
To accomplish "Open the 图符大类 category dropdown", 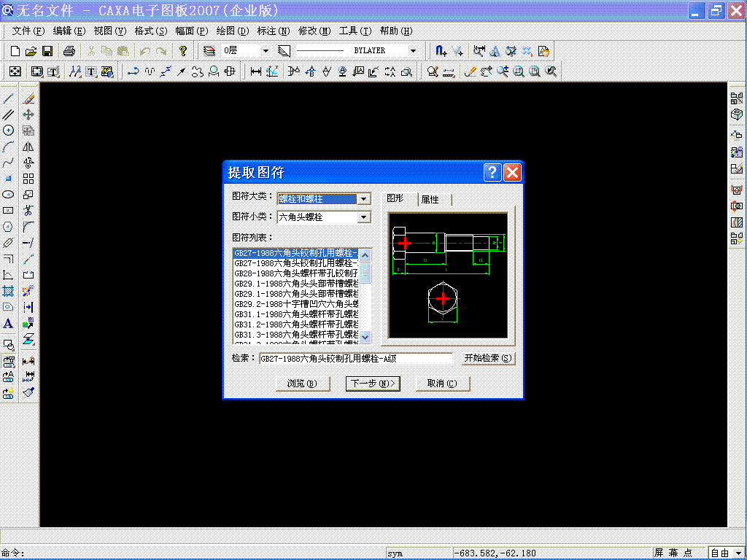I will point(365,198).
